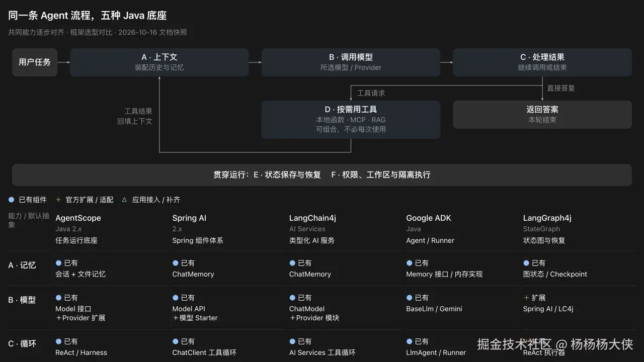Click the A · 记忆 row label

tap(22, 265)
